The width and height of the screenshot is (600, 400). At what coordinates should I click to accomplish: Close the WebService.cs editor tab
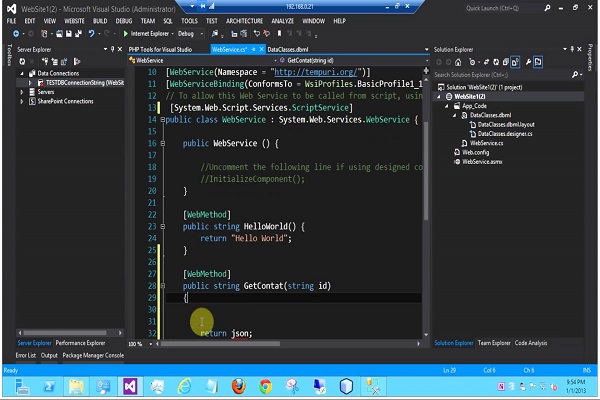(261, 49)
